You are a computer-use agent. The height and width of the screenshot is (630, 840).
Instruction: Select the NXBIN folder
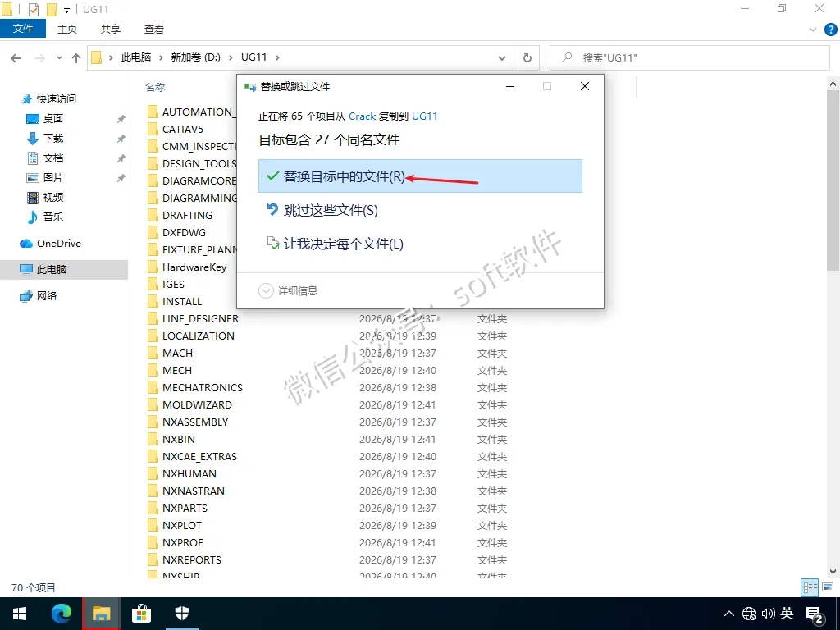(x=178, y=440)
